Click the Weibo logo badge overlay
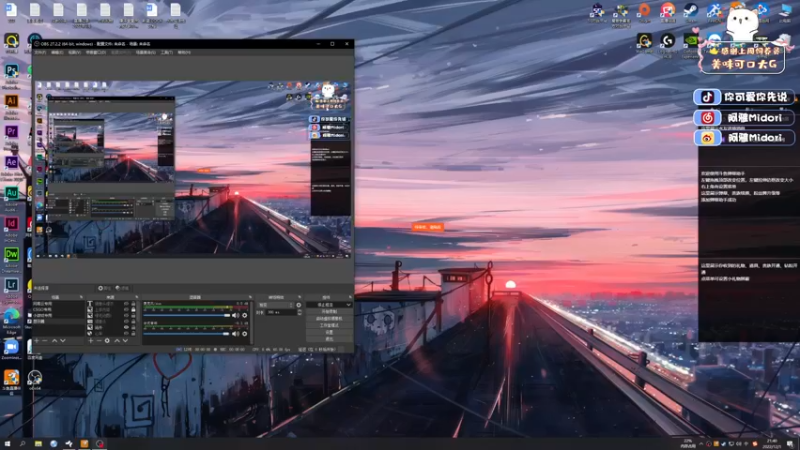Image resolution: width=800 pixels, height=450 pixels. [x=707, y=138]
